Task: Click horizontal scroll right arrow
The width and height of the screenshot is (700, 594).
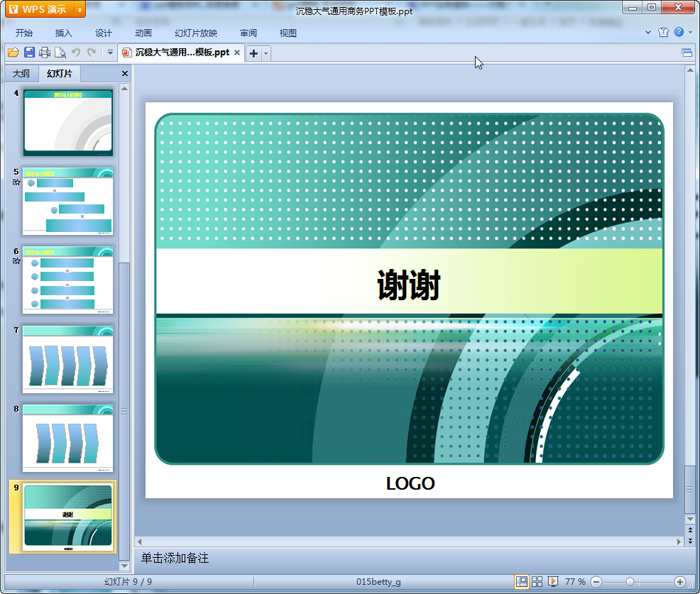Action: 679,541
